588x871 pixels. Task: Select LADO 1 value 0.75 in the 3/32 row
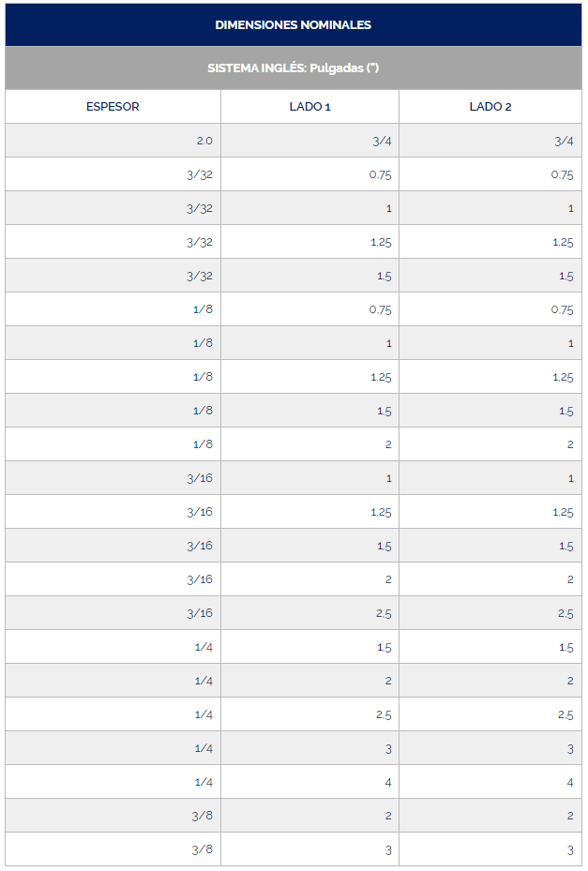[x=380, y=174]
